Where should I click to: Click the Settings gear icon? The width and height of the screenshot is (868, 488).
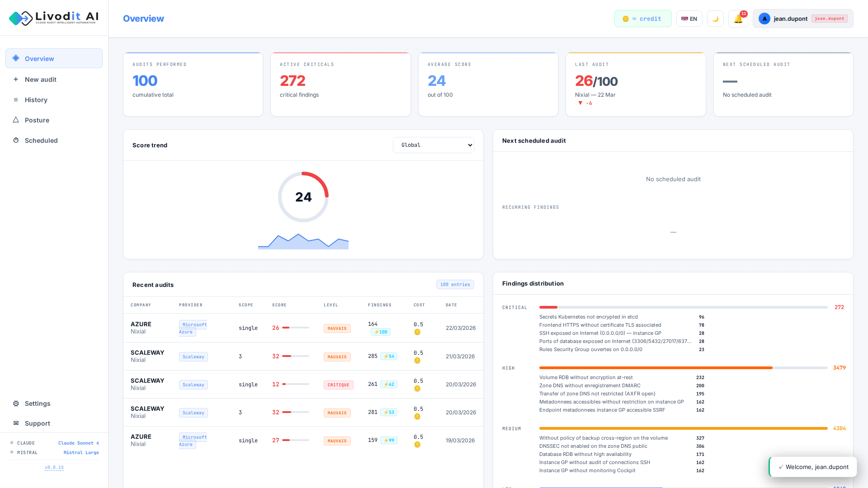click(16, 404)
